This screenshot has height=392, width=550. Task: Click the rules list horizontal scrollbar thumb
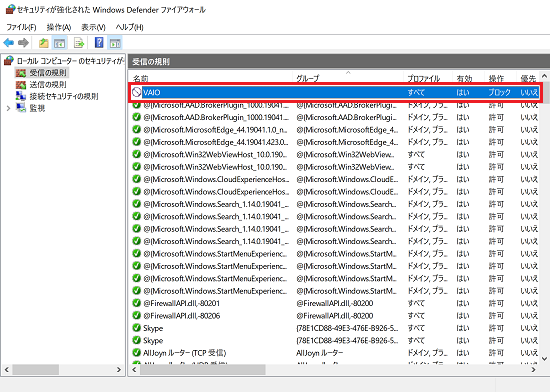[202, 370]
